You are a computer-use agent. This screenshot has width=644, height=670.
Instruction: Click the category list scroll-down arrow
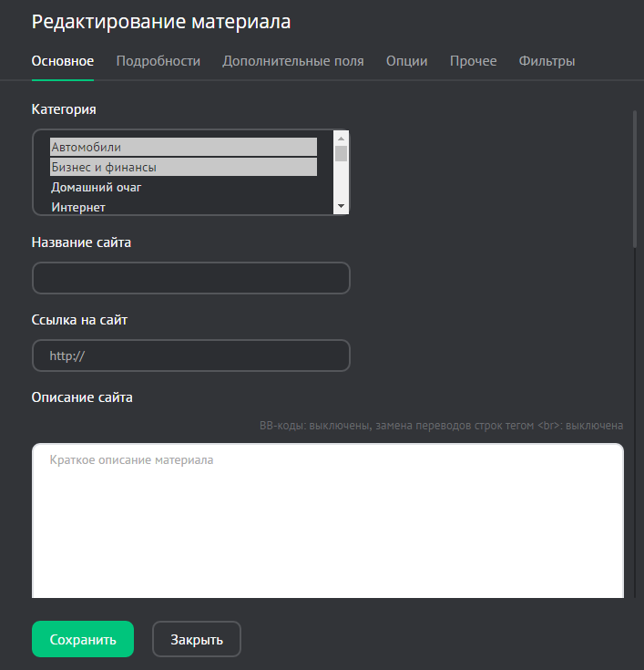pyautogui.click(x=342, y=207)
